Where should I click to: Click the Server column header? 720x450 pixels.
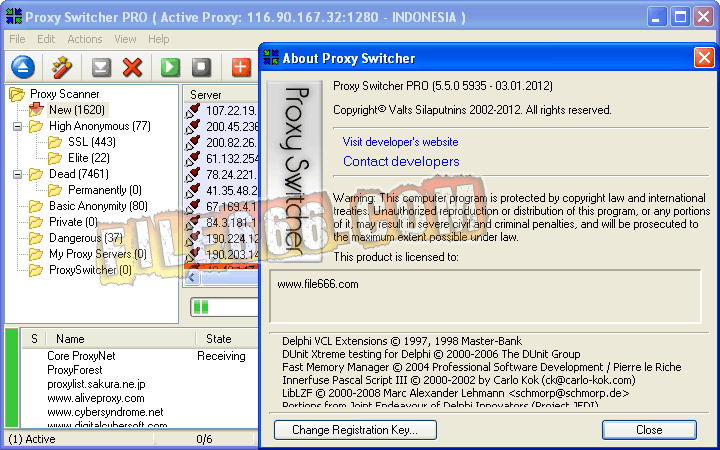[220, 95]
